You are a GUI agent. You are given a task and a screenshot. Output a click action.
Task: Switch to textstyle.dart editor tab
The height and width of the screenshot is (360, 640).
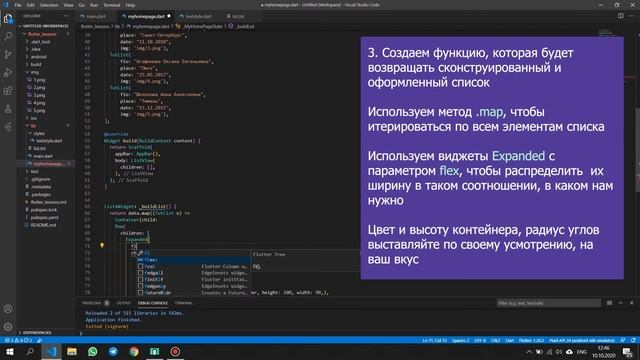pos(198,16)
